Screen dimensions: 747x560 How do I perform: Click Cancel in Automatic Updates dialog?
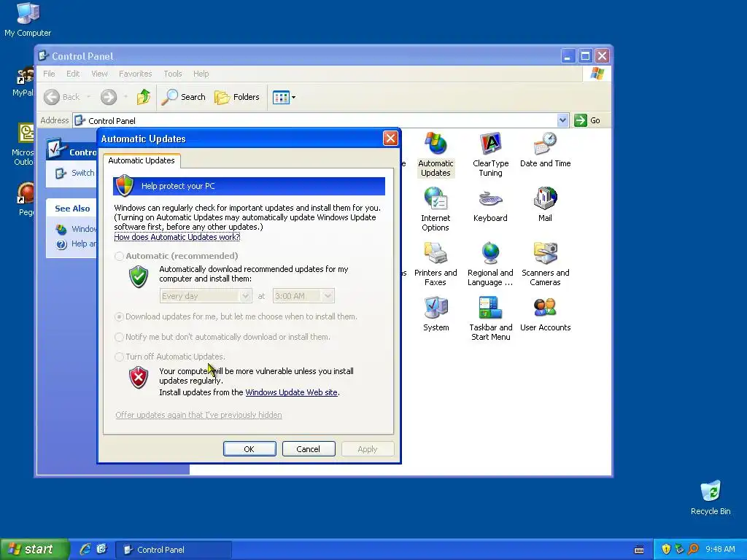pyautogui.click(x=309, y=449)
